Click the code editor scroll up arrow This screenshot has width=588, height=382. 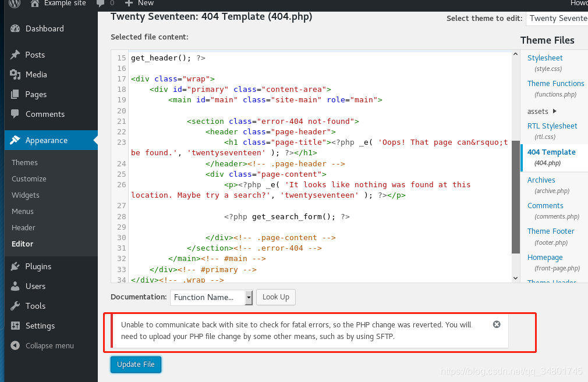(x=516, y=54)
